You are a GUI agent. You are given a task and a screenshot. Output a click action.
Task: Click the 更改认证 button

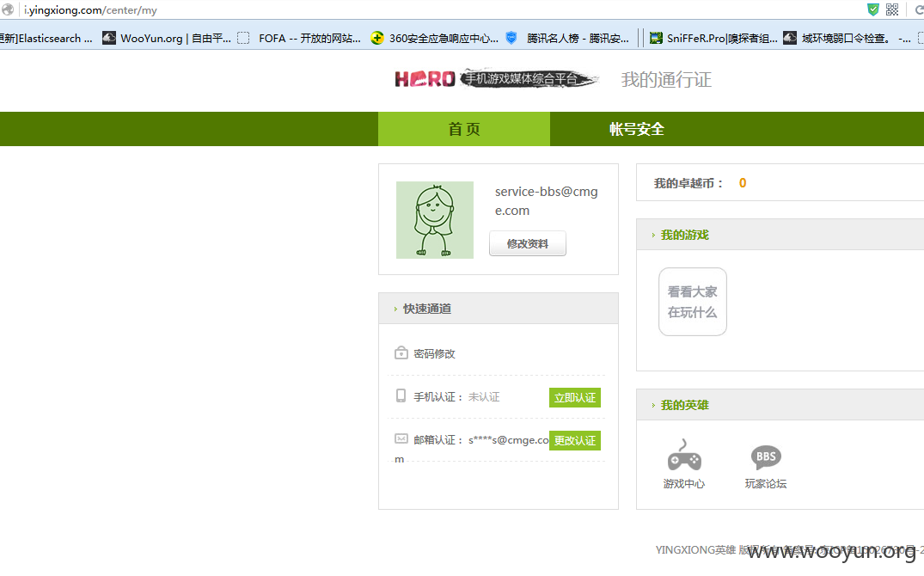click(574, 441)
